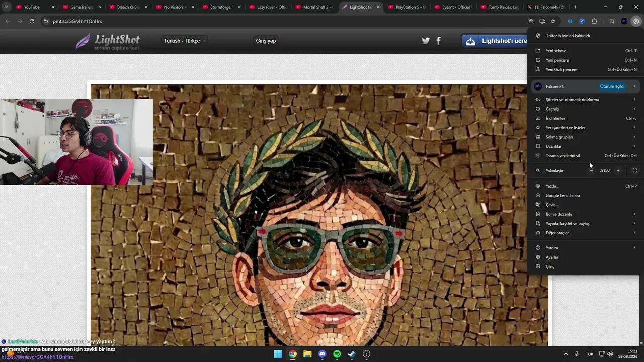The width and height of the screenshot is (644, 362).
Task: Click the taskbar microphone icon
Action: pyautogui.click(x=577, y=354)
